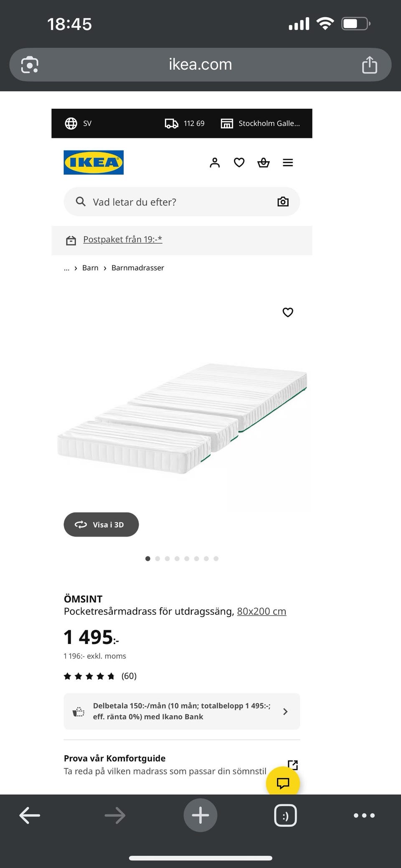Go to Barnmadrasser breadcrumb
401x868 pixels.
137,268
